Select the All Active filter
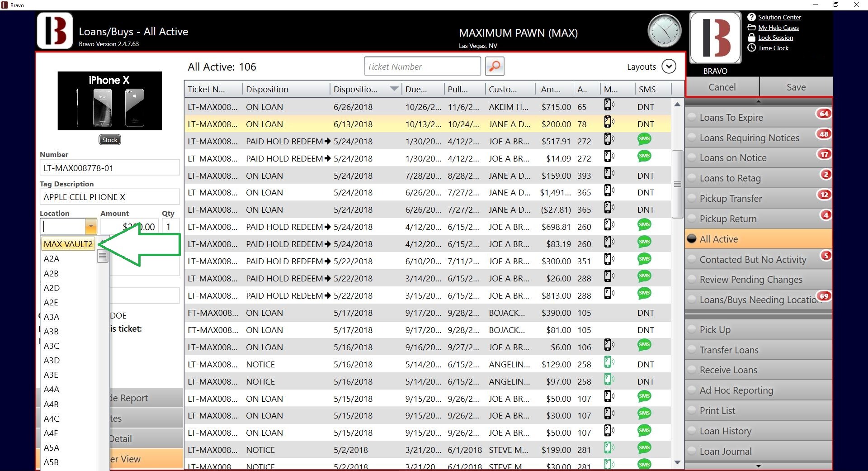 click(x=759, y=239)
